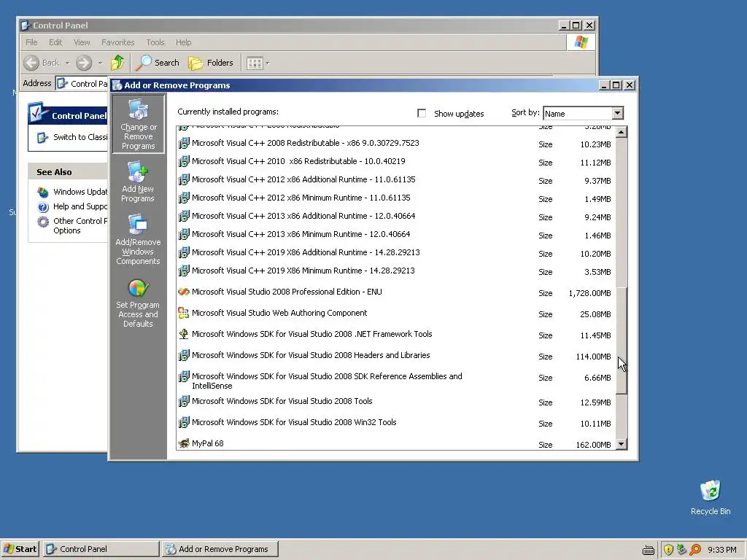Viewport: 747px width, 560px height.
Task: Click icon of Visual C++ 2012 Additional Runtime
Action: [183, 179]
